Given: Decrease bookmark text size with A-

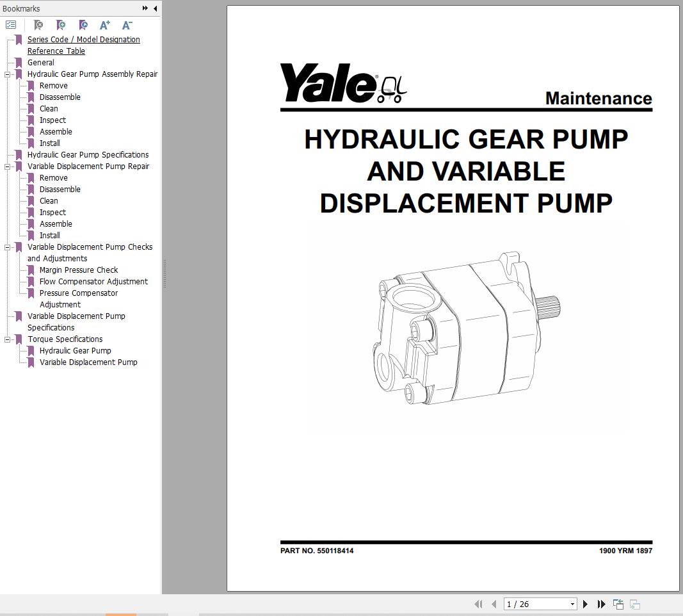Looking at the screenshot, I should [x=127, y=25].
